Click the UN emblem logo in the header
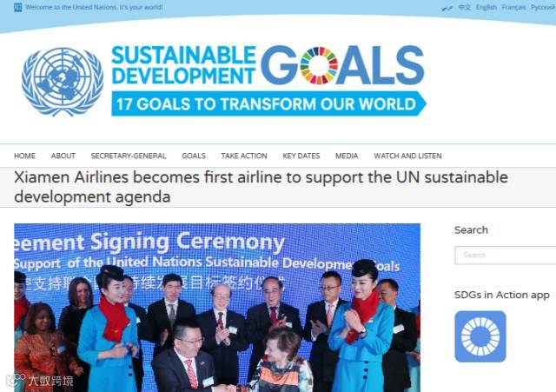Viewport: 556px width, 392px height. point(63,82)
